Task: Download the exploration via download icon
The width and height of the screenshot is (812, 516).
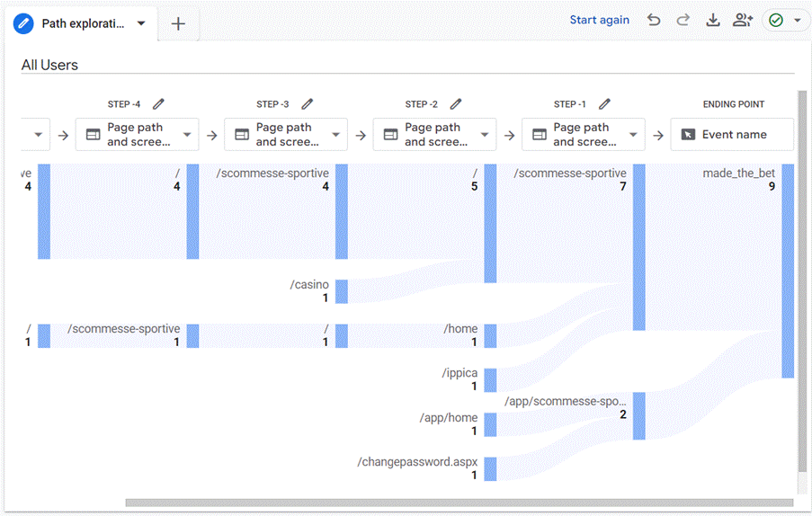Action: pos(713,21)
